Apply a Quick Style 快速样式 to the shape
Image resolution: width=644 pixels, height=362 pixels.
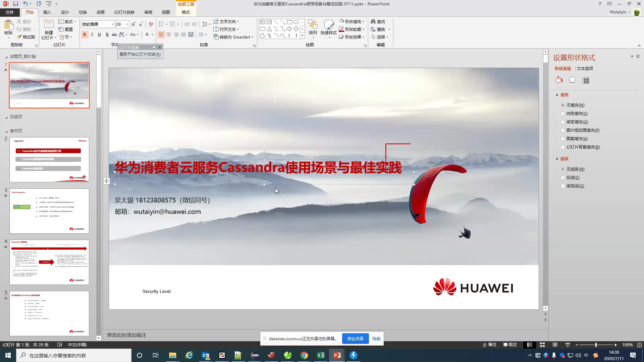328,29
